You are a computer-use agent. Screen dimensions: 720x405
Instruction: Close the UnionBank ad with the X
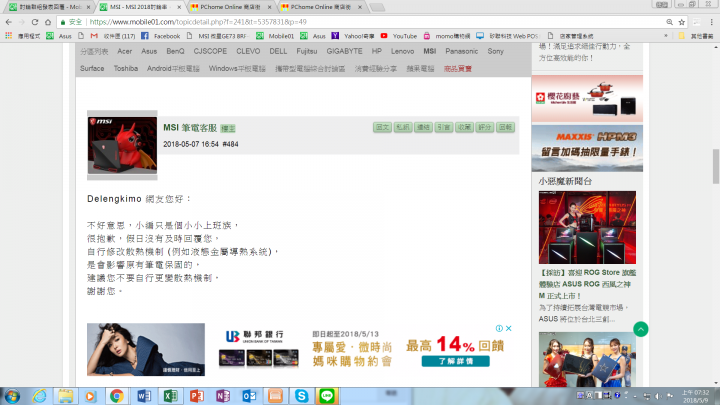pyautogui.click(x=509, y=328)
